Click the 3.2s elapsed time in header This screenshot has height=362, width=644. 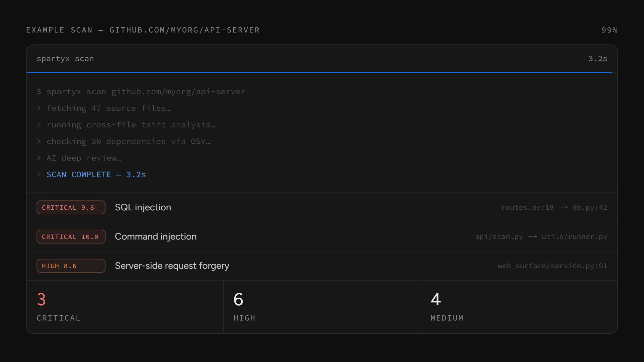(598, 59)
